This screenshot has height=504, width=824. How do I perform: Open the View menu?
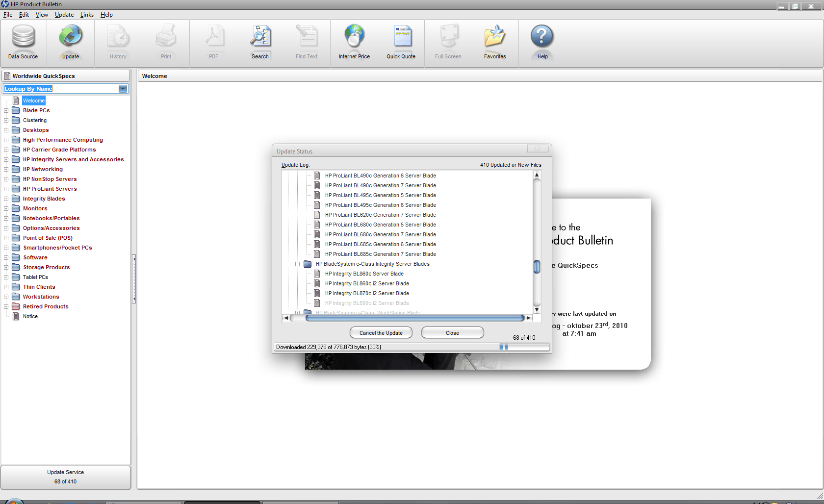pos(42,15)
